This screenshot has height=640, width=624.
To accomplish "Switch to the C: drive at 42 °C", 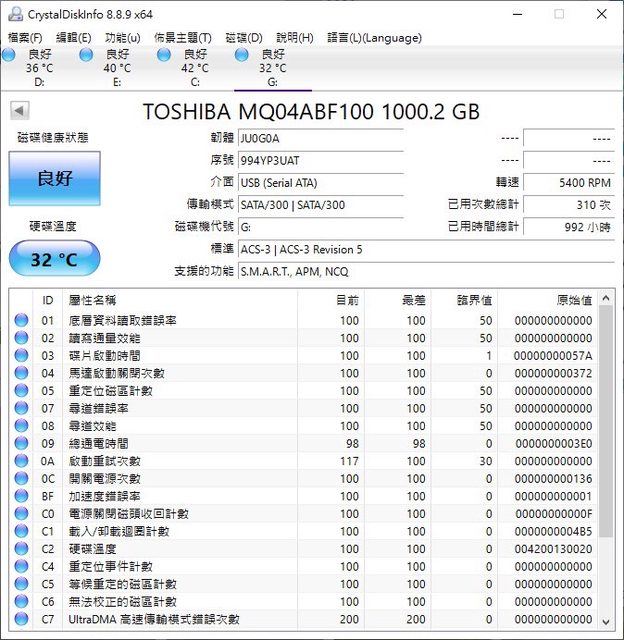I will 166,55.
